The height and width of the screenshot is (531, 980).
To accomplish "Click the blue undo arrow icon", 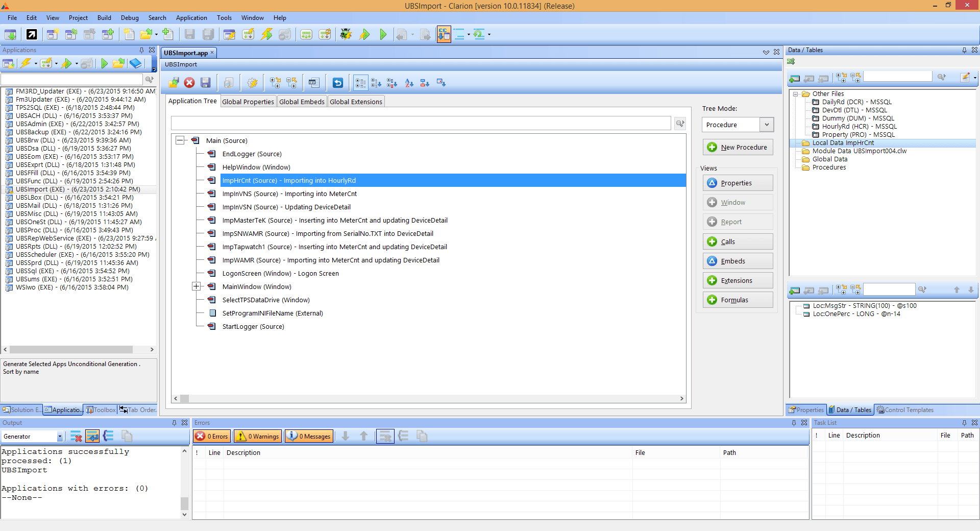I will [337, 83].
